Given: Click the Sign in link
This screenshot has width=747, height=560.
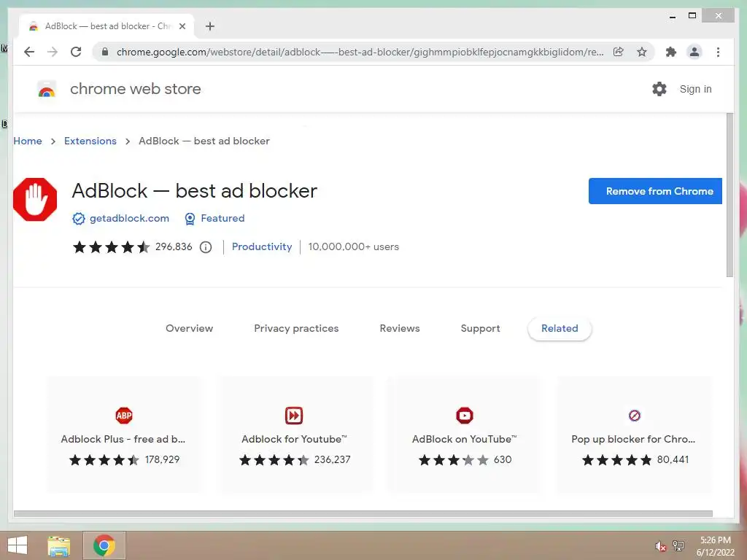Looking at the screenshot, I should [695, 89].
